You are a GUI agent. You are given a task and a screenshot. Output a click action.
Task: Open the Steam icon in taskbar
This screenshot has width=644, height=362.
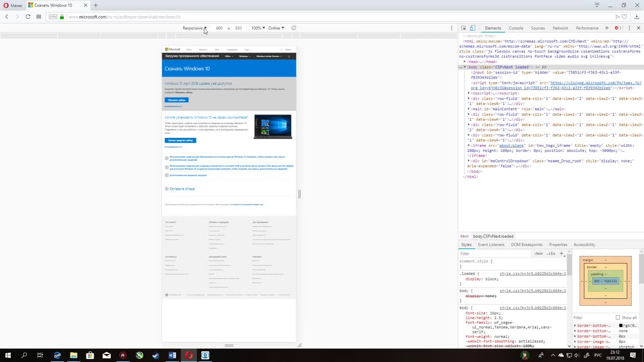(156, 355)
